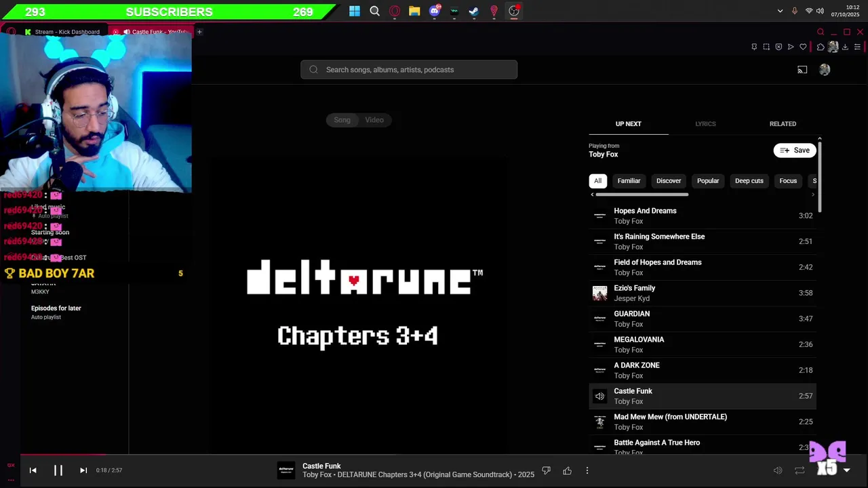Mute the player volume speaker icon

[x=778, y=470]
